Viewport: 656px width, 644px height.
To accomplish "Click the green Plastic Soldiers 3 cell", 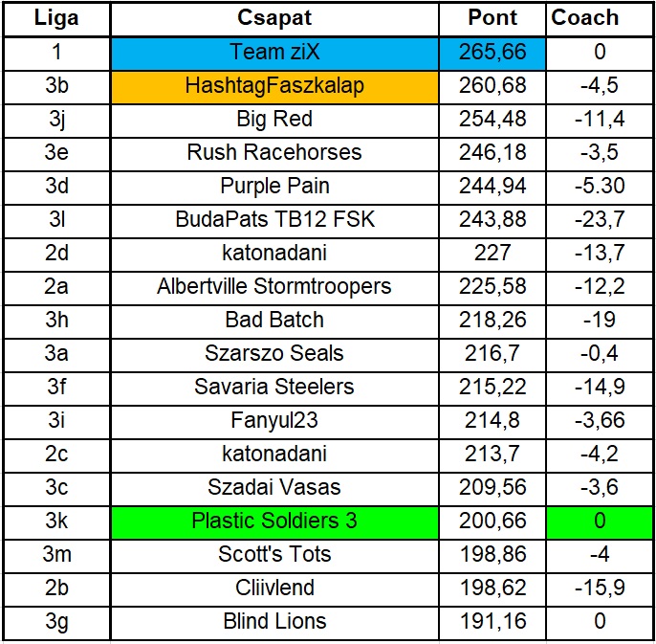I will point(274,521).
